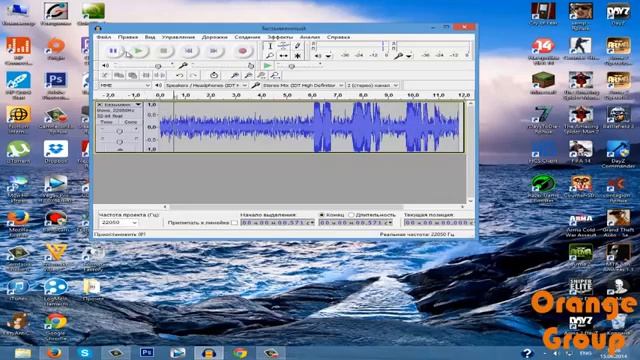Click the Skip to Start button

(189, 51)
